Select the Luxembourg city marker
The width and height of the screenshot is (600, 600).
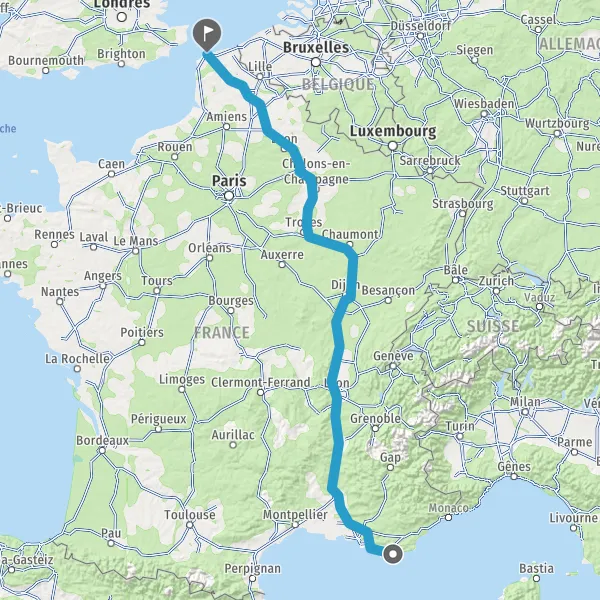pos(393,146)
